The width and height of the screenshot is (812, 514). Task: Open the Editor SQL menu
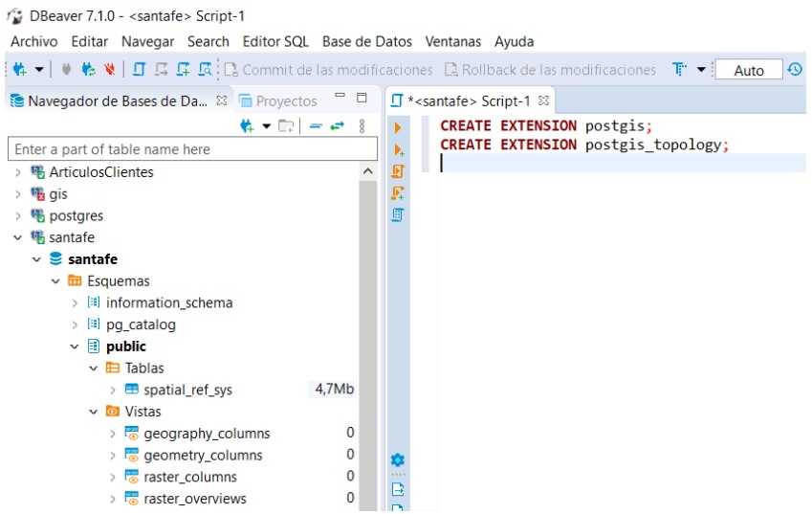[275, 41]
